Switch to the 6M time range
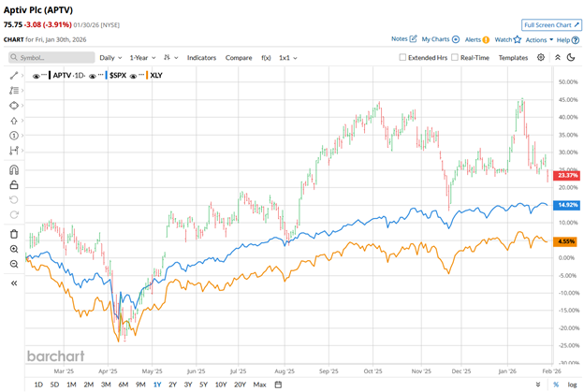The width and height of the screenshot is (584, 392). (123, 385)
